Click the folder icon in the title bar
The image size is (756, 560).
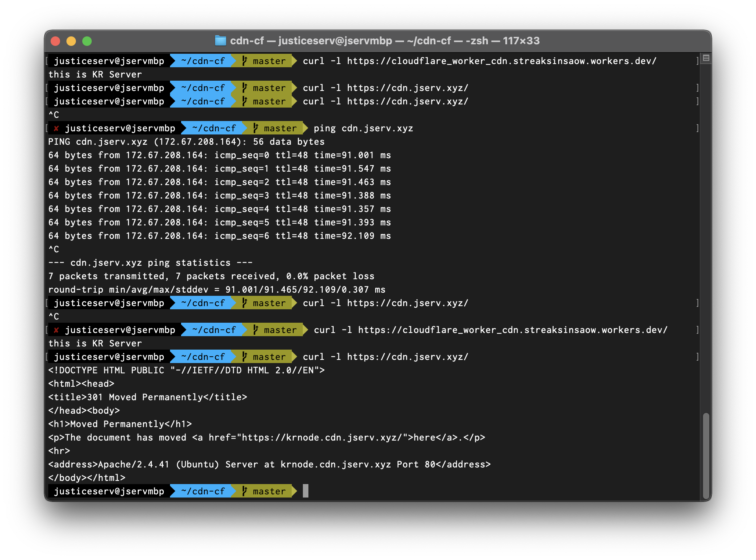[220, 40]
